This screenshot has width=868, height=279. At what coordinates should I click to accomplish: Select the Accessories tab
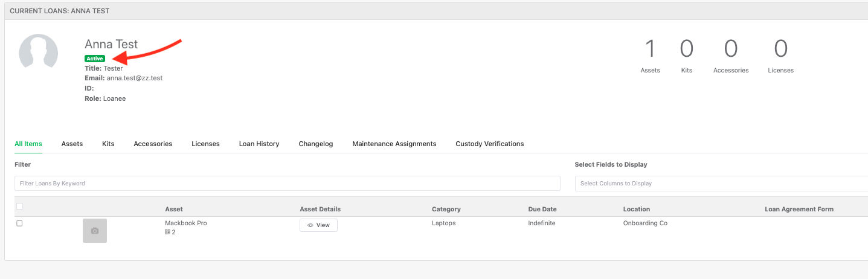153,144
